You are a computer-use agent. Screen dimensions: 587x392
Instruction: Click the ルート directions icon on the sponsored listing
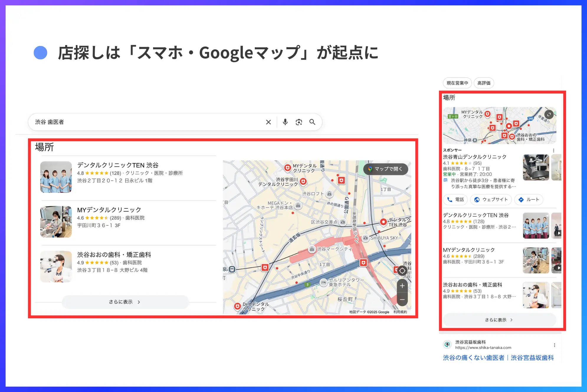pyautogui.click(x=522, y=200)
